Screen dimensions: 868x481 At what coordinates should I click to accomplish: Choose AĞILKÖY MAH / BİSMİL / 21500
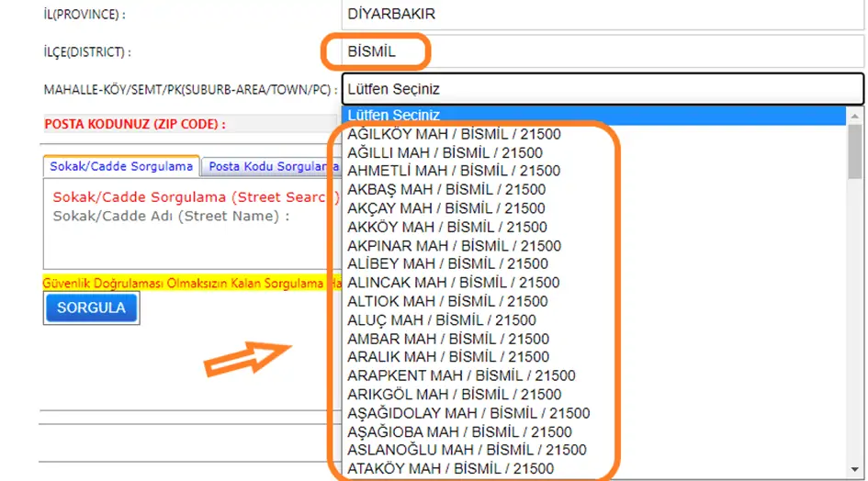454,134
